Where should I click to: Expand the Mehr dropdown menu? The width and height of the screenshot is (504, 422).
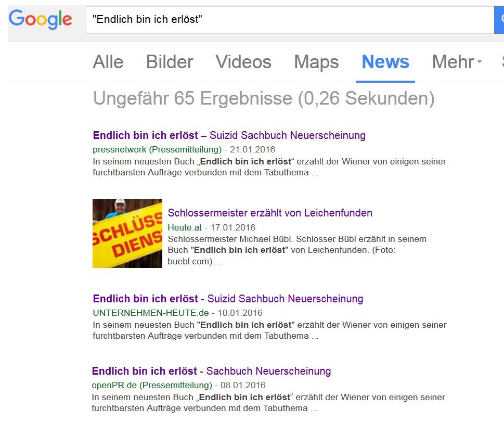click(x=457, y=62)
